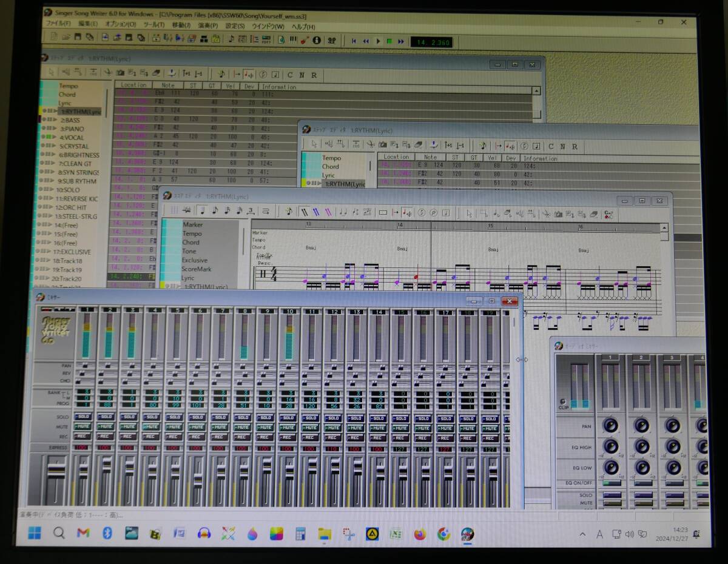Click the round info icon in main toolbar

[x=316, y=41]
